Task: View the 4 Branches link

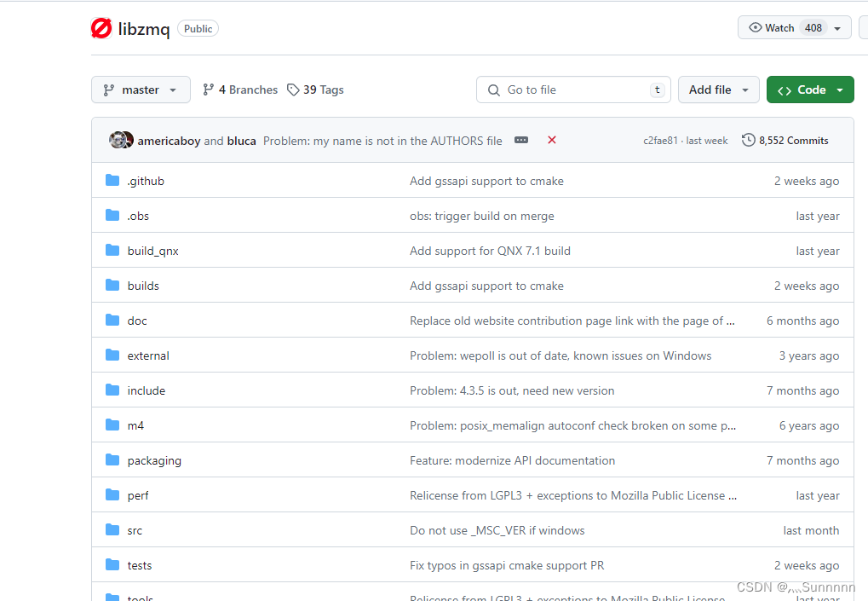Action: 240,90
